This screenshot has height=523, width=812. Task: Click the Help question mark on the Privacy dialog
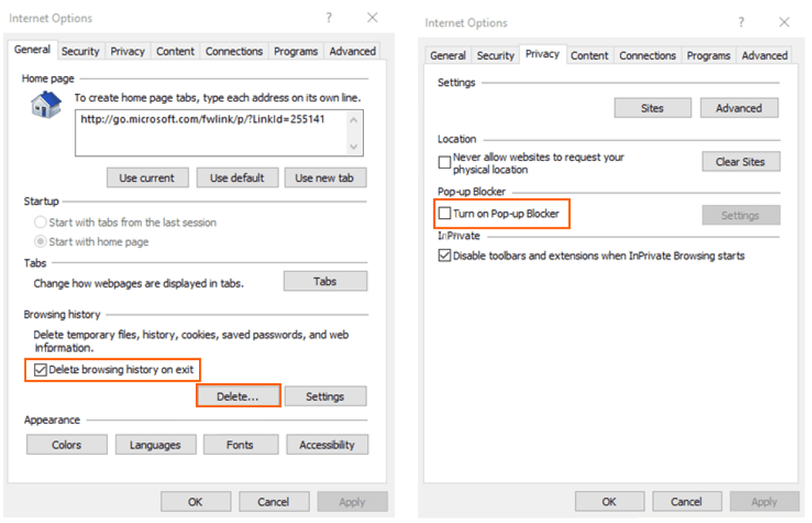click(741, 23)
